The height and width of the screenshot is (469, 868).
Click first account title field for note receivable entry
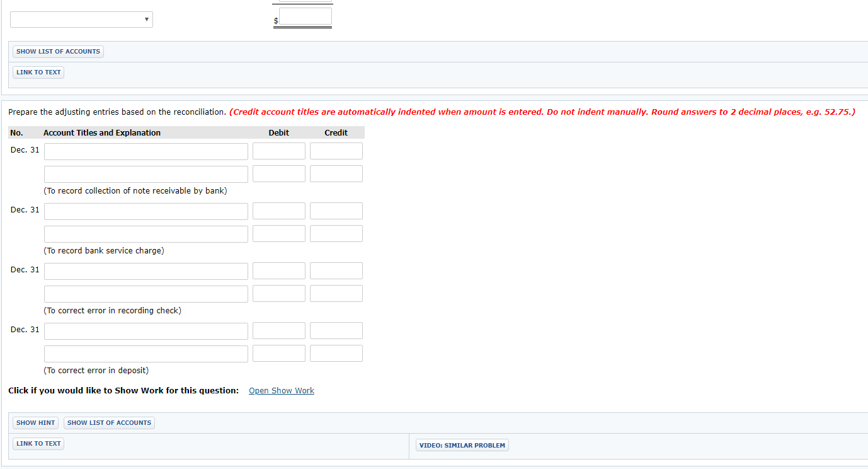(x=146, y=151)
